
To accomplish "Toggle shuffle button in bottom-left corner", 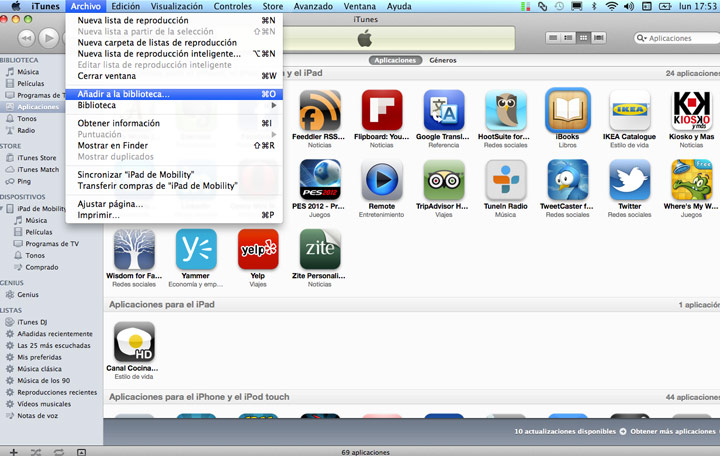I will tap(36, 453).
